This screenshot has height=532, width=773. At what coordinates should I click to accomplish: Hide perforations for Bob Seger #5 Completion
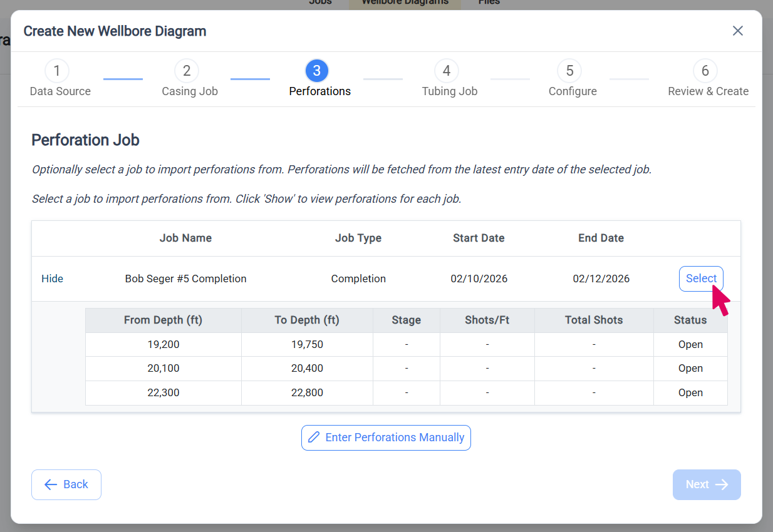(x=52, y=279)
